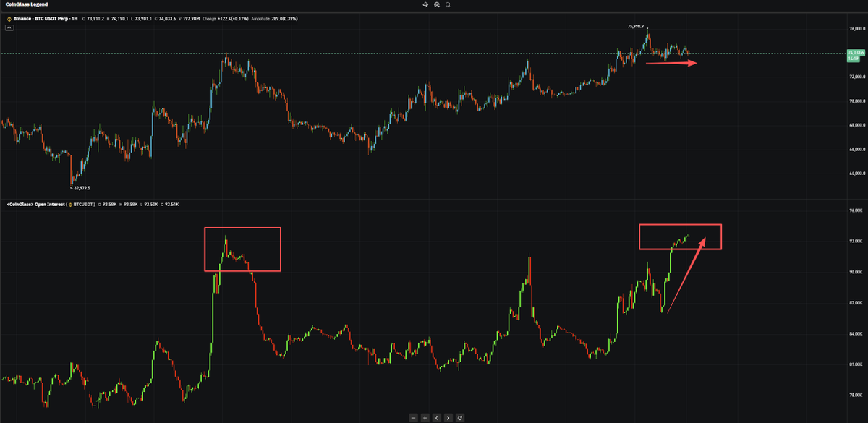Image resolution: width=868 pixels, height=423 pixels.
Task: Click the current price label 74,033.6
Action: [856, 53]
